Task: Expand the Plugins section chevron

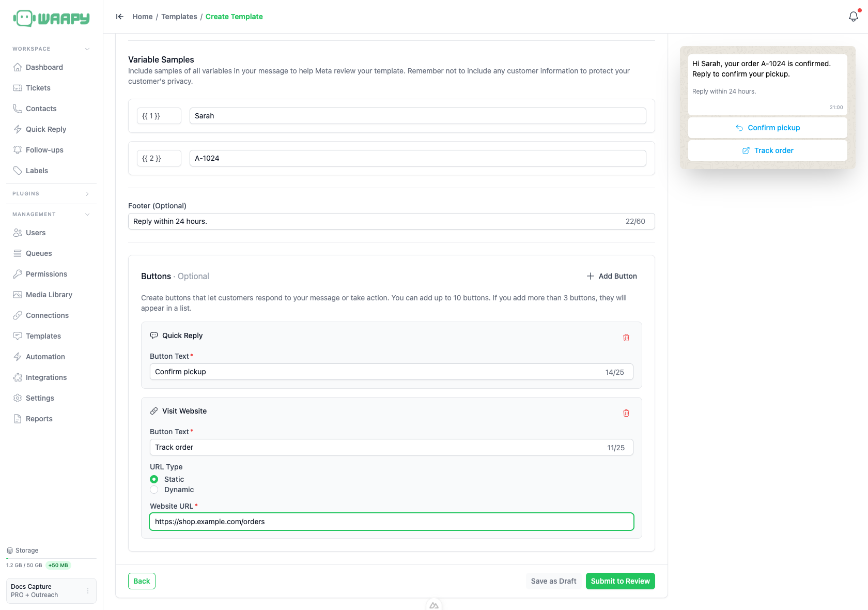Action: tap(87, 194)
